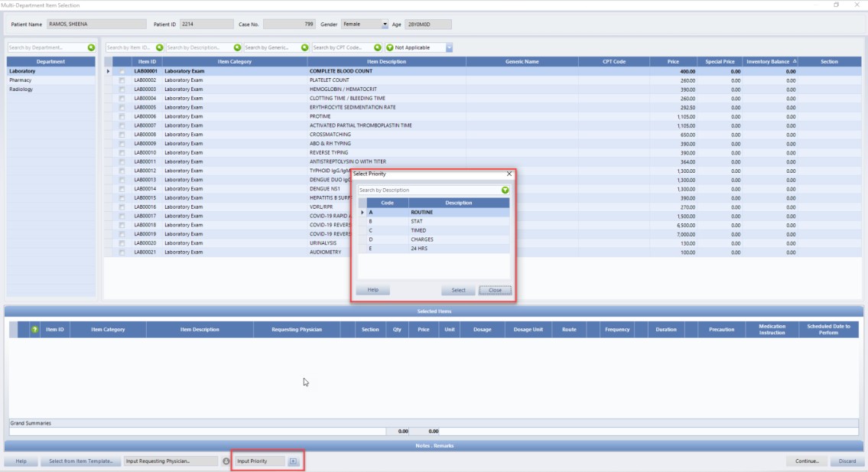868x472 pixels.
Task: Click the green question mark in Selected Items header
Action: pos(35,330)
